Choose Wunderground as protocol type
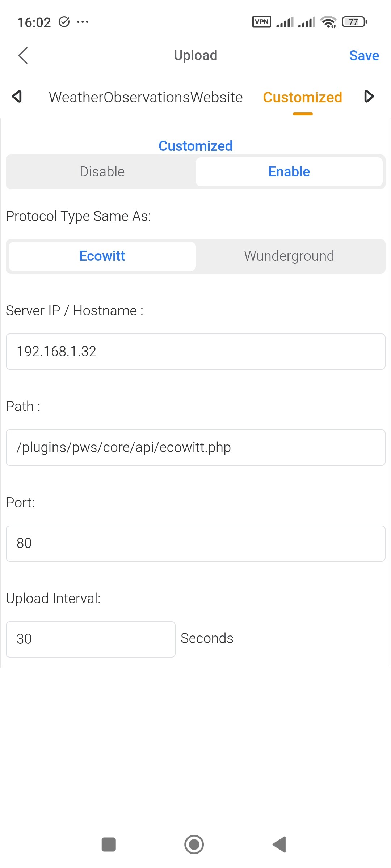The height and width of the screenshot is (868, 391). pos(289,256)
